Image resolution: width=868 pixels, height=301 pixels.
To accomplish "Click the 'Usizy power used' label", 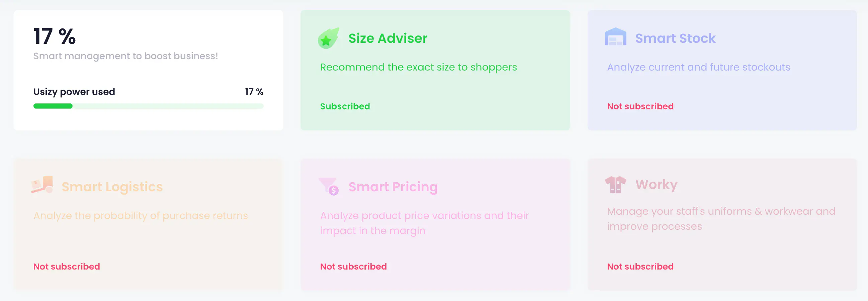I will [74, 92].
